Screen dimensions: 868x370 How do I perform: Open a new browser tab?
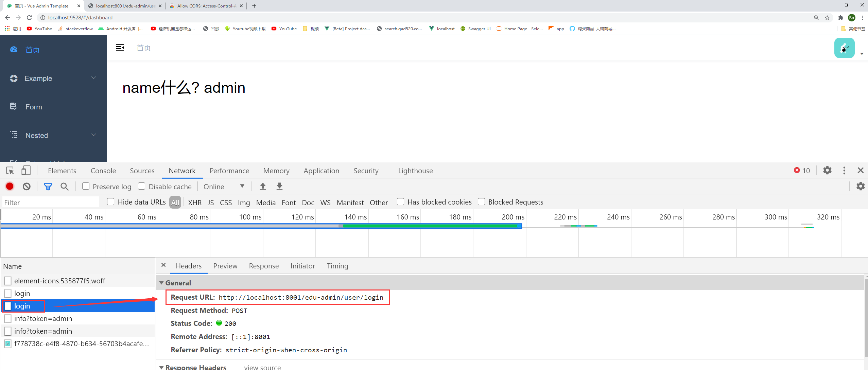(x=254, y=6)
